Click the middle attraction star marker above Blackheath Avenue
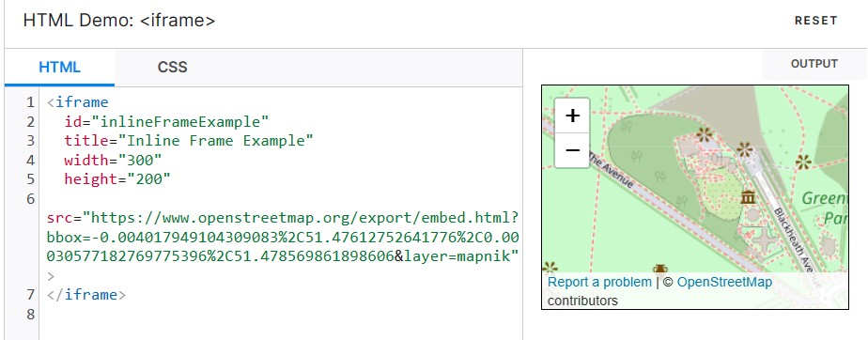The width and height of the screenshot is (868, 340). (745, 149)
